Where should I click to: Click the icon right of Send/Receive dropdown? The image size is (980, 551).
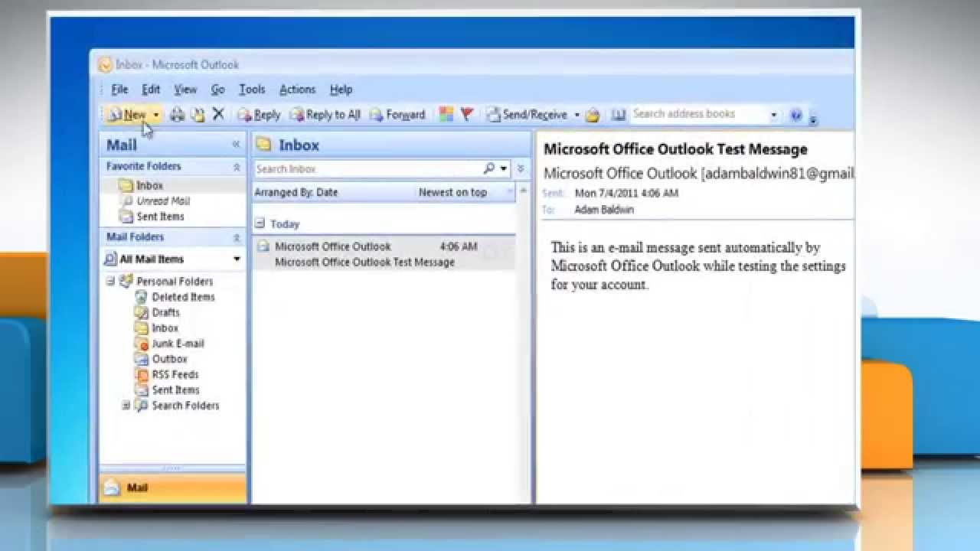tap(593, 115)
